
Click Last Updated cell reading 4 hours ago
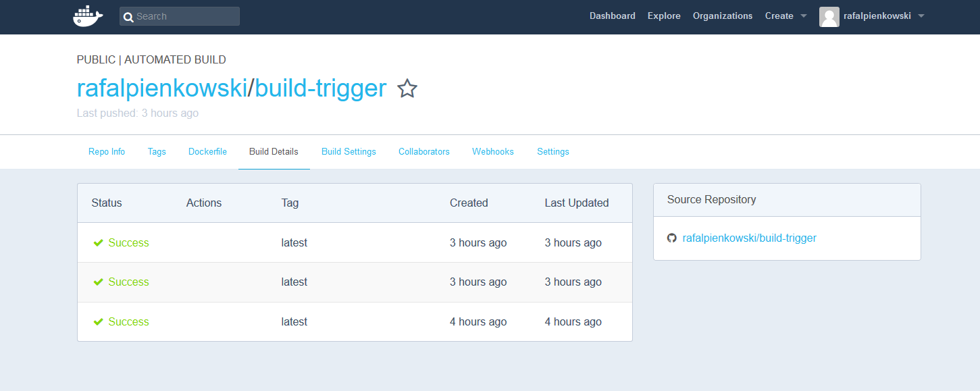573,322
